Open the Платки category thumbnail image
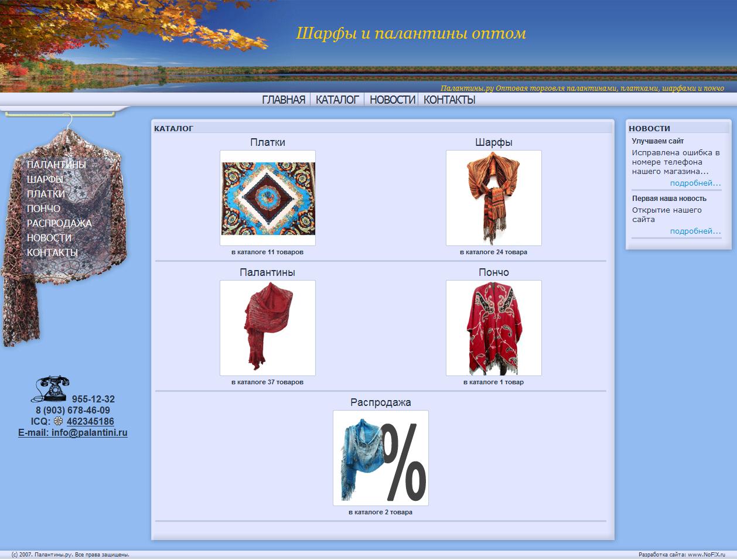 tap(267, 198)
